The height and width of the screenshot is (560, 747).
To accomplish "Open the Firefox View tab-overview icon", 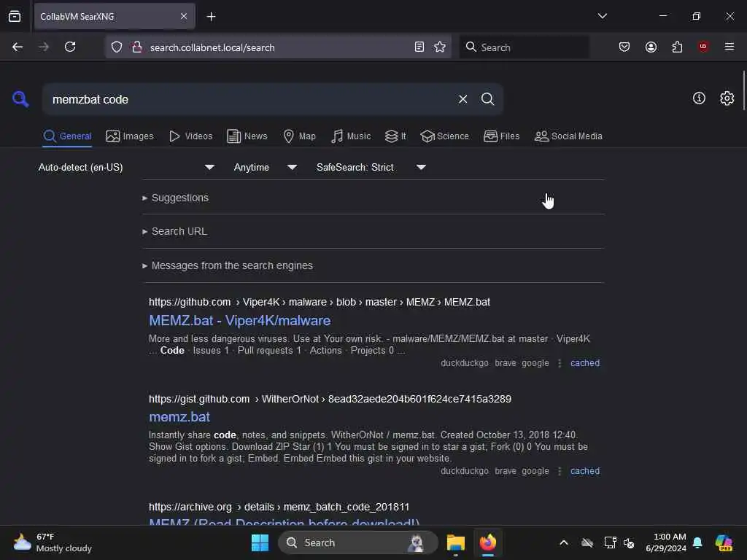I will point(15,16).
